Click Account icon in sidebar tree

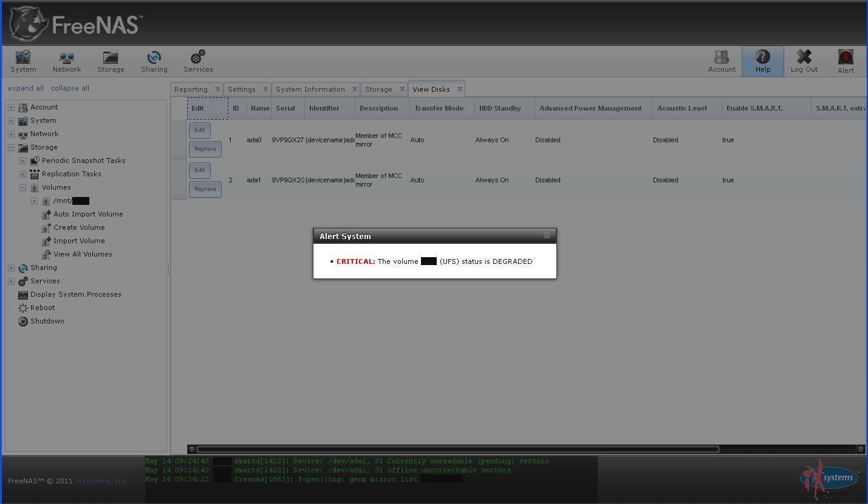pos(23,108)
